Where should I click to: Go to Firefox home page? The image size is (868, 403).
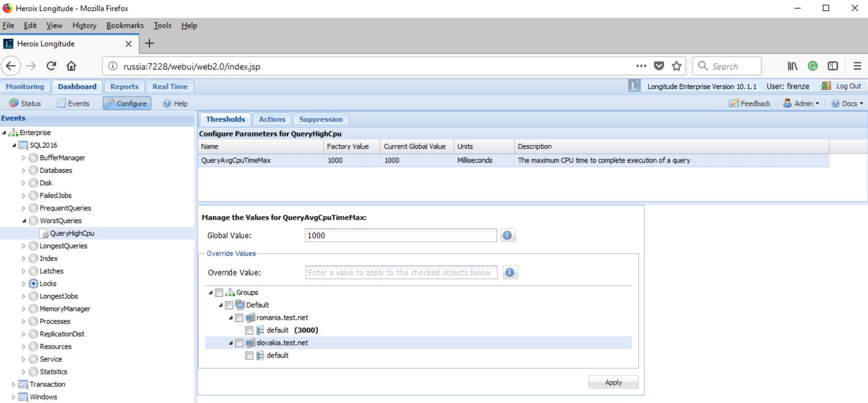click(x=72, y=66)
